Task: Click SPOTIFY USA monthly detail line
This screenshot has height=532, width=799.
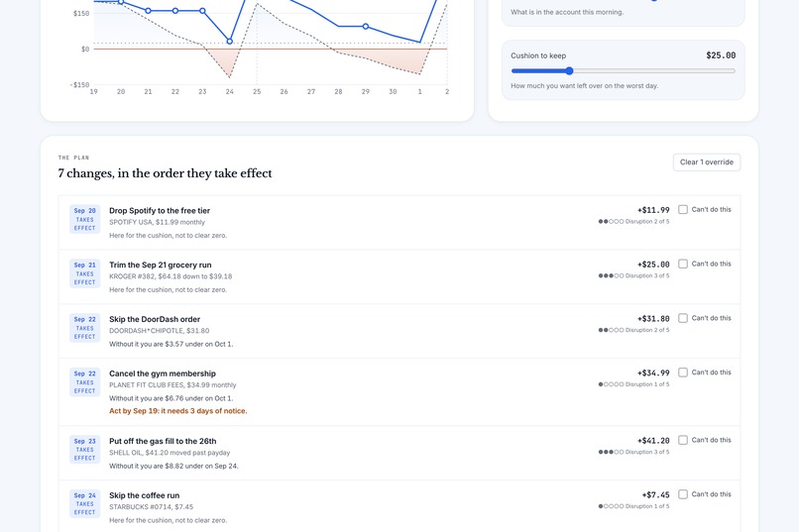Action: [x=157, y=222]
